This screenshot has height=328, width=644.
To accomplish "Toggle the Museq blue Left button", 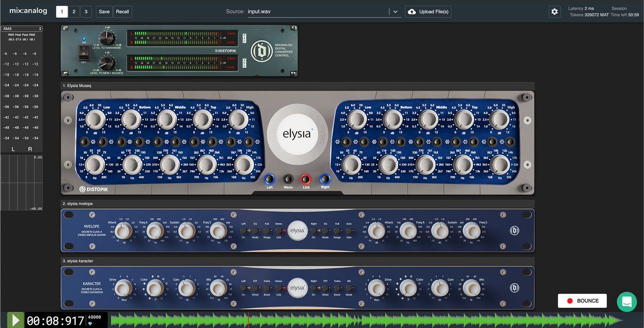I will click(x=269, y=179).
